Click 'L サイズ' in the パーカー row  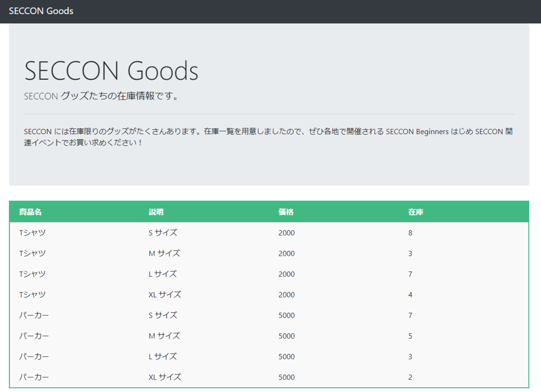(x=163, y=357)
